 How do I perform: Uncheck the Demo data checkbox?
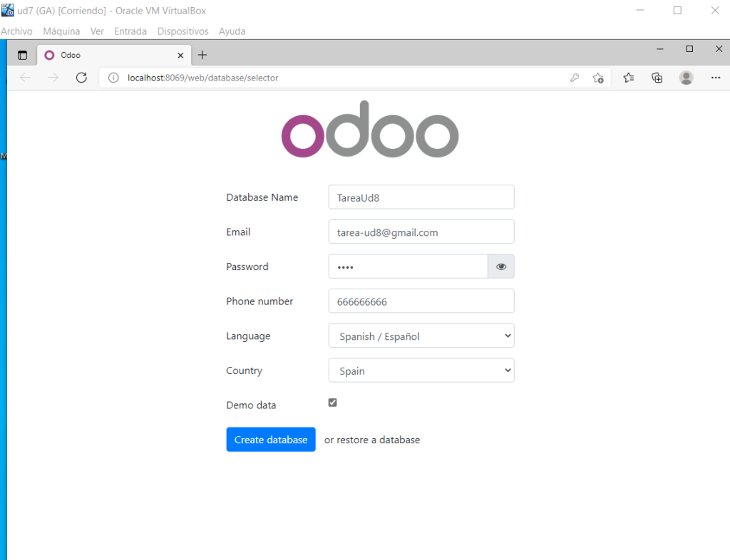coord(332,403)
